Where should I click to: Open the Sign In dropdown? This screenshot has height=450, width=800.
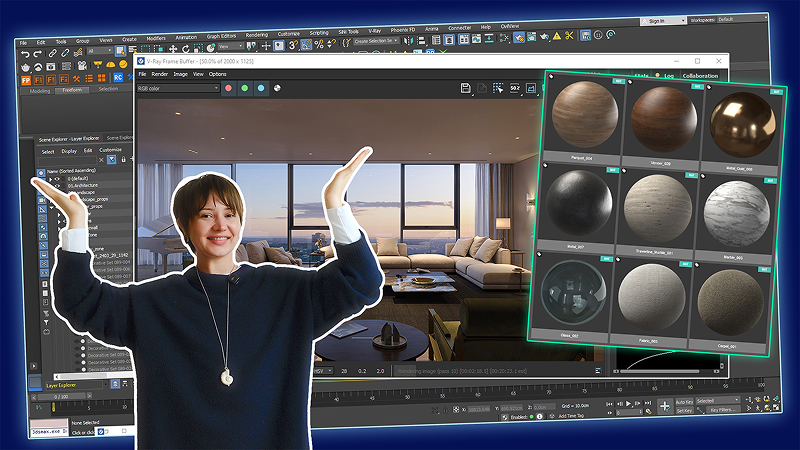pyautogui.click(x=663, y=21)
